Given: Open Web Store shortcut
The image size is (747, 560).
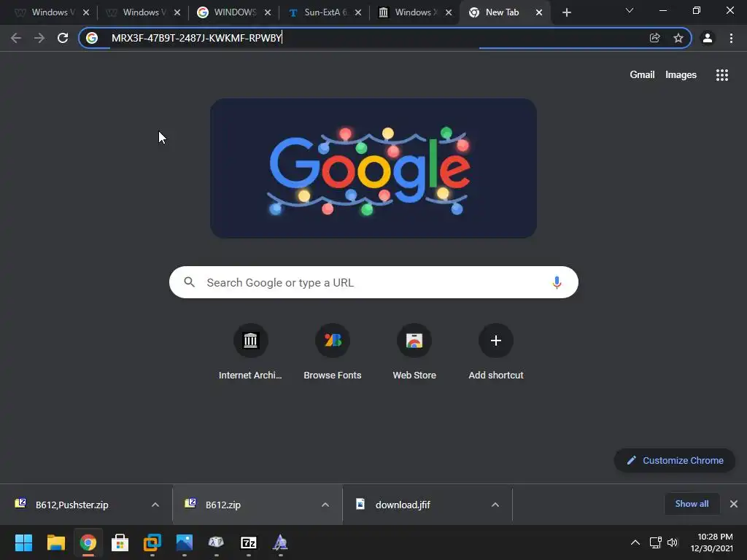Looking at the screenshot, I should 414,351.
